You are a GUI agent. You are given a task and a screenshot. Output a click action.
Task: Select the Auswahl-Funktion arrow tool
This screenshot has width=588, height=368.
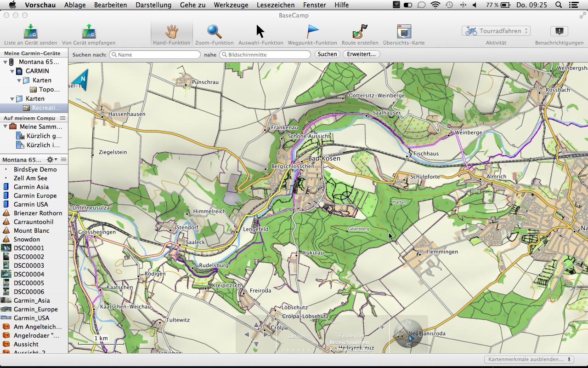[260, 31]
